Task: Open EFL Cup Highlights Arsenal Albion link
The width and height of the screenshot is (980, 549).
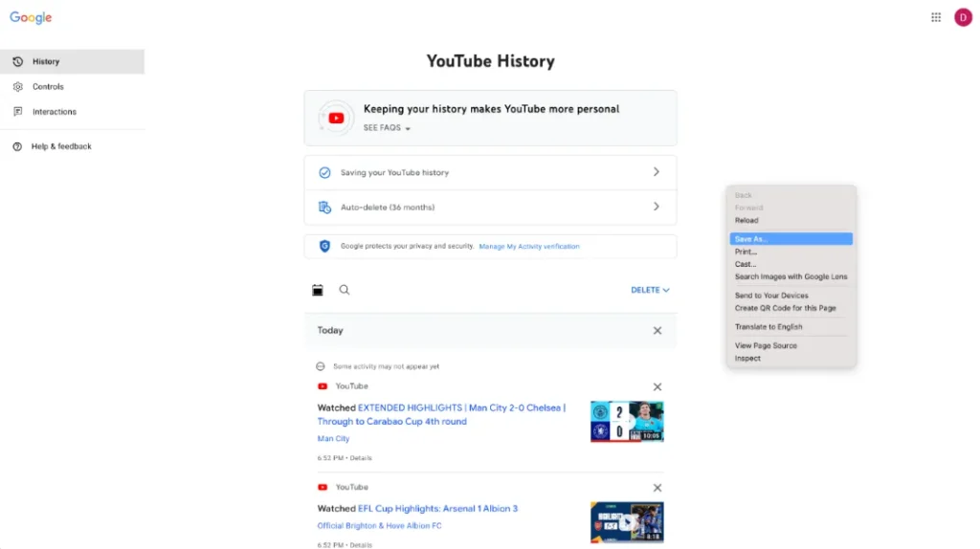Action: (437, 509)
